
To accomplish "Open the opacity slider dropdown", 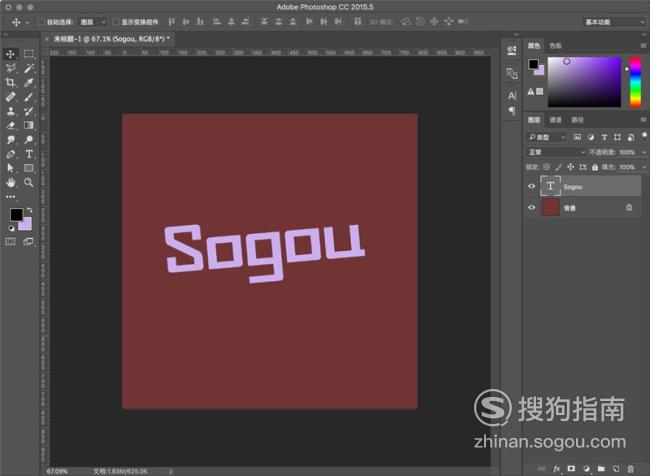I will (x=644, y=152).
